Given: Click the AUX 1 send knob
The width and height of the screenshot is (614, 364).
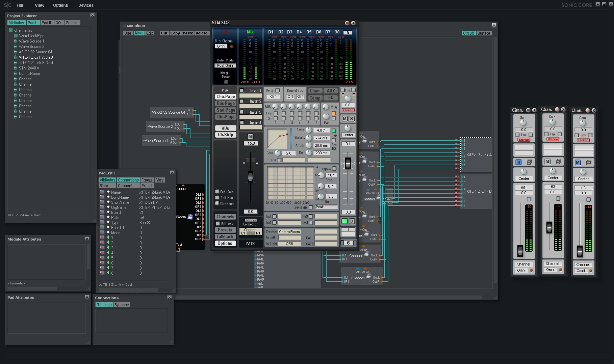Looking at the screenshot, I should click(275, 107).
